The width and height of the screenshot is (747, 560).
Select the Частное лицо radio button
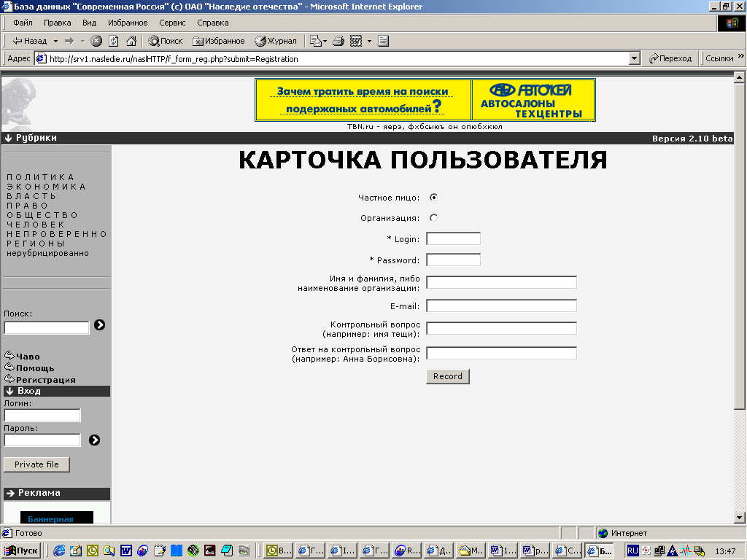click(x=433, y=197)
